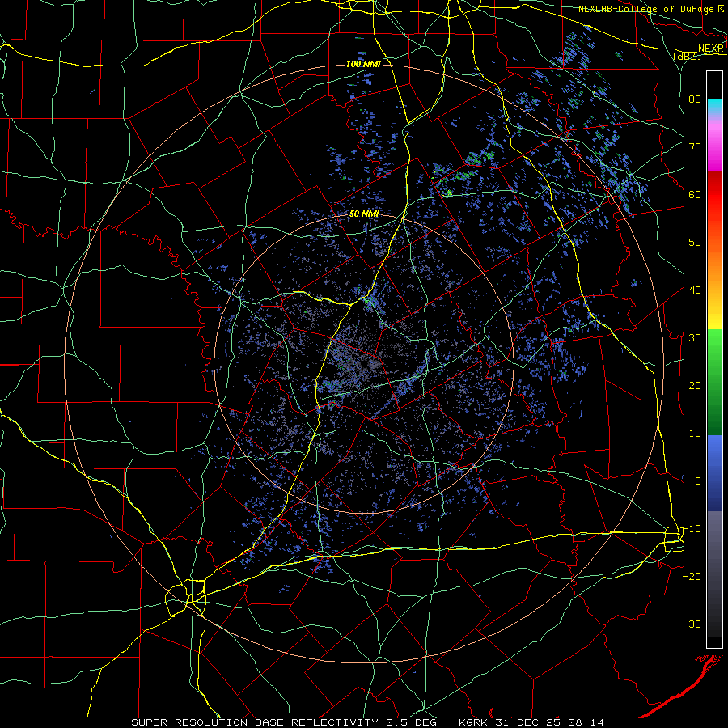Click the -30 dBZ scale label
Screen dimensions: 728x728
pyautogui.click(x=692, y=624)
